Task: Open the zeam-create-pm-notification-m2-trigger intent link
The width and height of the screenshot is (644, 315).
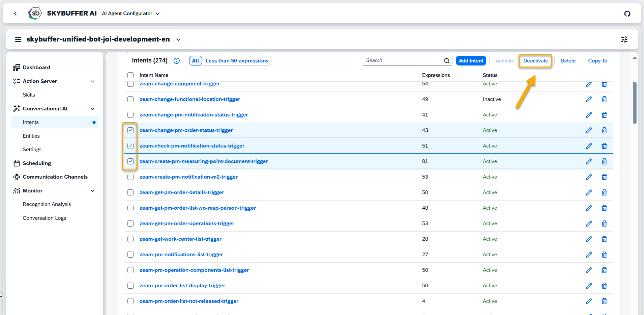Action: [188, 177]
